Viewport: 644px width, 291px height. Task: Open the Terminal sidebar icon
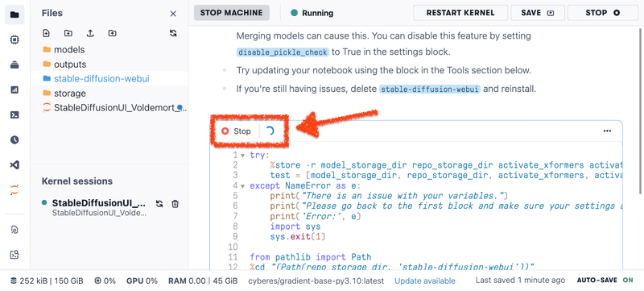[14, 115]
